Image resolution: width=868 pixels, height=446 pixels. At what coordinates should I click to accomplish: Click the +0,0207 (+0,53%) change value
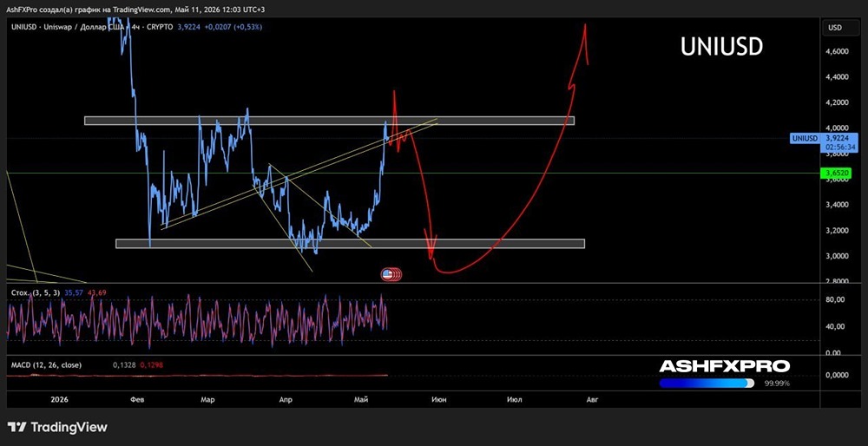tap(233, 27)
